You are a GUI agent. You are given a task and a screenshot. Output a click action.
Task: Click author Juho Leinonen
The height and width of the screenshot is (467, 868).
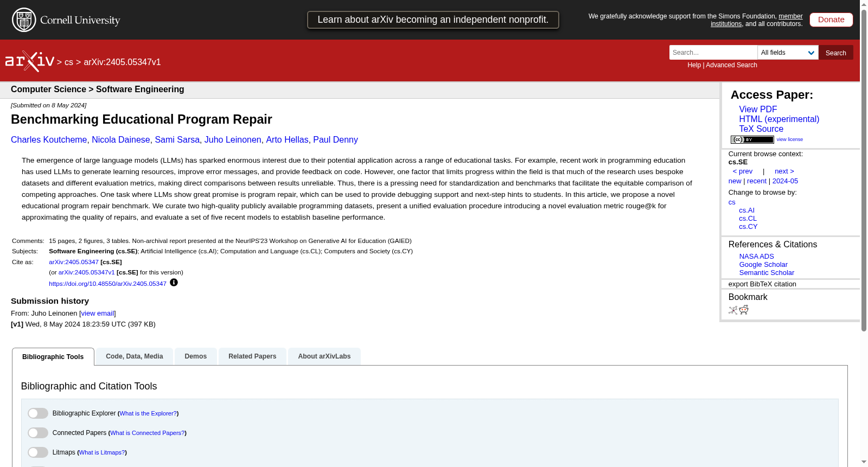(x=233, y=140)
